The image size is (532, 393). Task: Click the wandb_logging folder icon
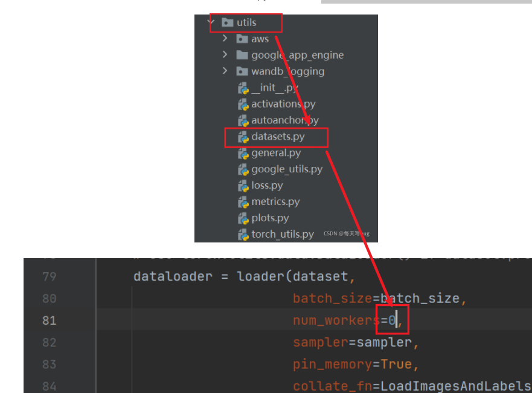(x=242, y=71)
